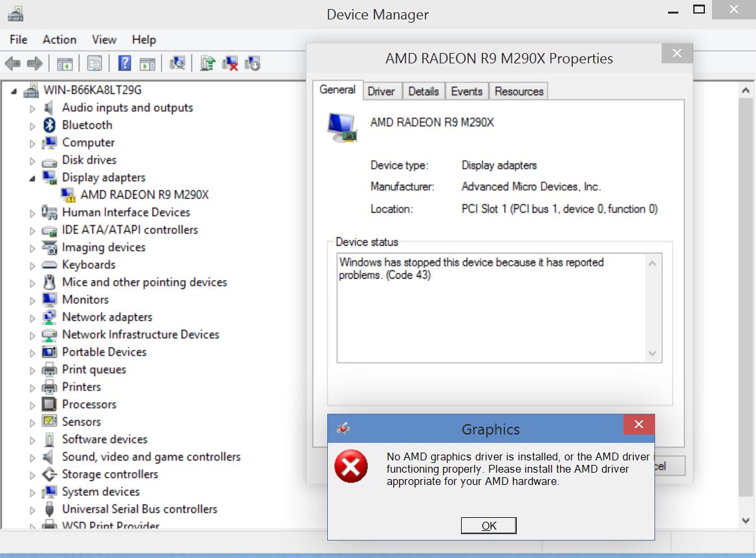The image size is (756, 558).
Task: Switch to the Resources tab
Action: click(x=519, y=91)
